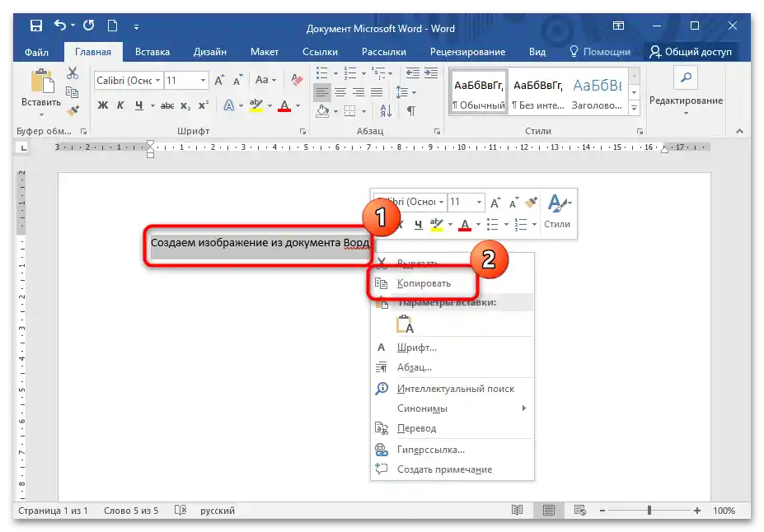Click the Вставить paste button
The width and height of the screenshot is (764, 532).
coord(41,92)
